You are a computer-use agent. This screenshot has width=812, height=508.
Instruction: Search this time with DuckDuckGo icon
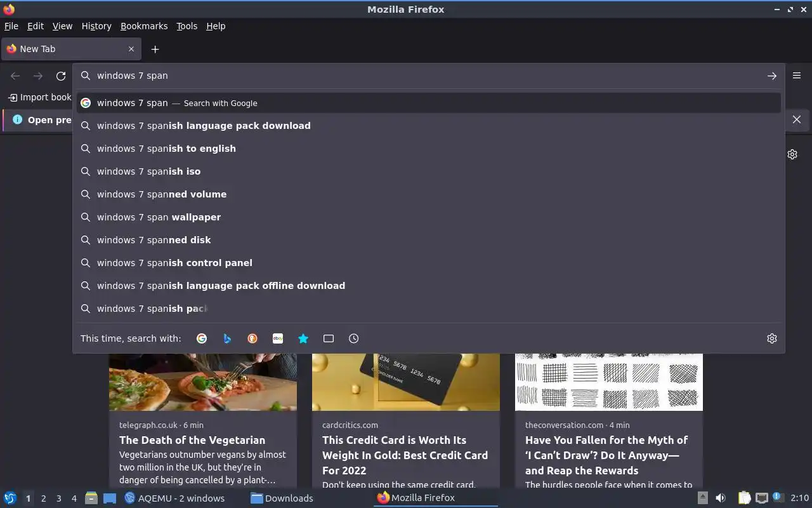252,338
